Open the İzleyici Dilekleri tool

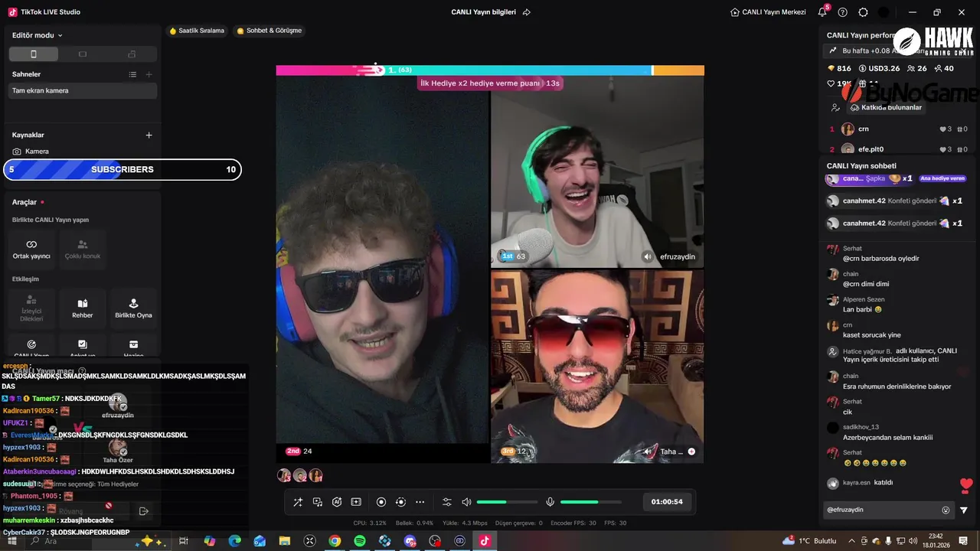point(31,308)
